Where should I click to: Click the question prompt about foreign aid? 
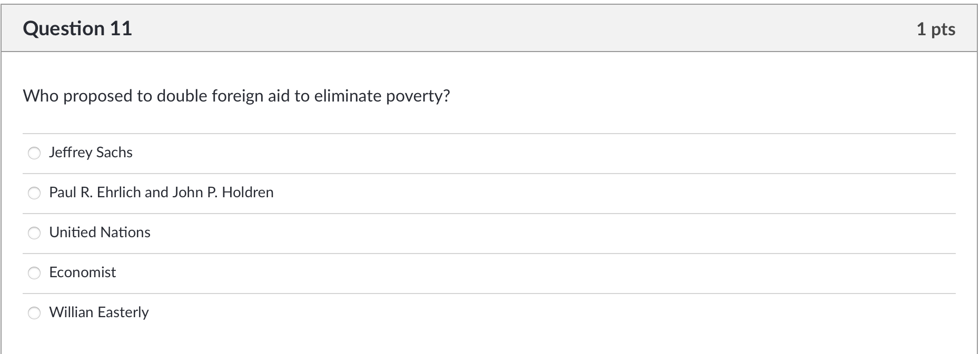237,96
